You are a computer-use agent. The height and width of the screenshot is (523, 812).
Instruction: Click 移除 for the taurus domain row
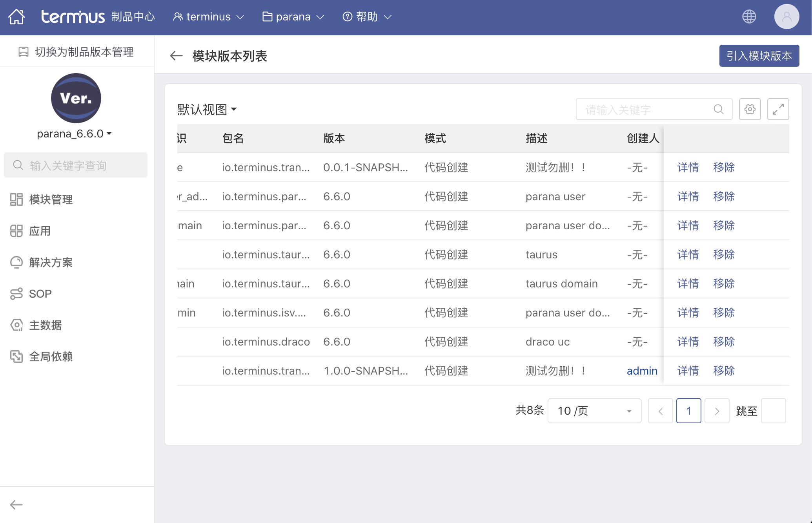724,283
